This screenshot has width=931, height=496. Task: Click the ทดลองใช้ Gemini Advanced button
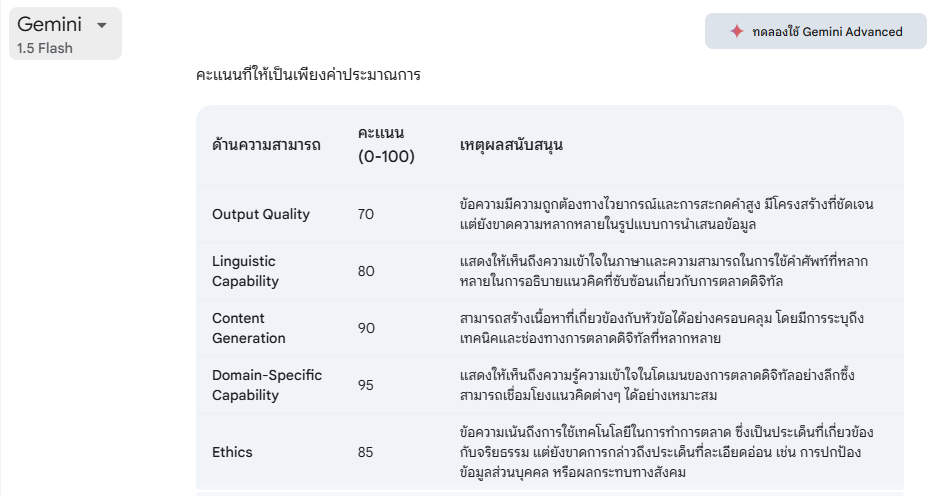point(816,31)
